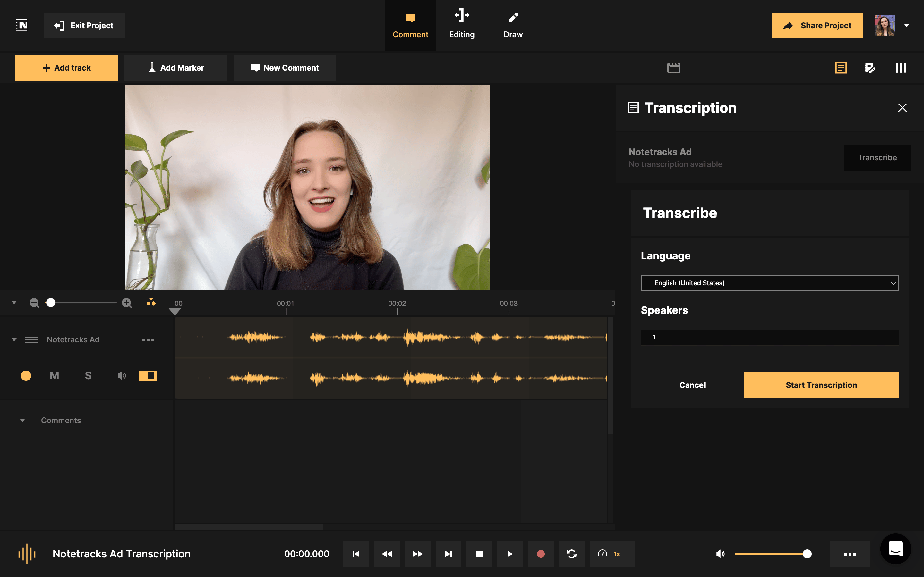Open the mixer panel icon
Screen dimensions: 924x577
(900, 68)
